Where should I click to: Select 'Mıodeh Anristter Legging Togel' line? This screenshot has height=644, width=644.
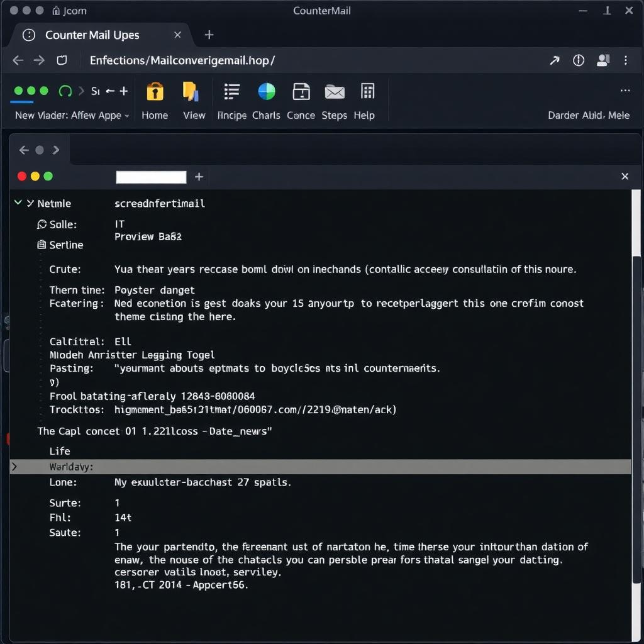tap(132, 355)
